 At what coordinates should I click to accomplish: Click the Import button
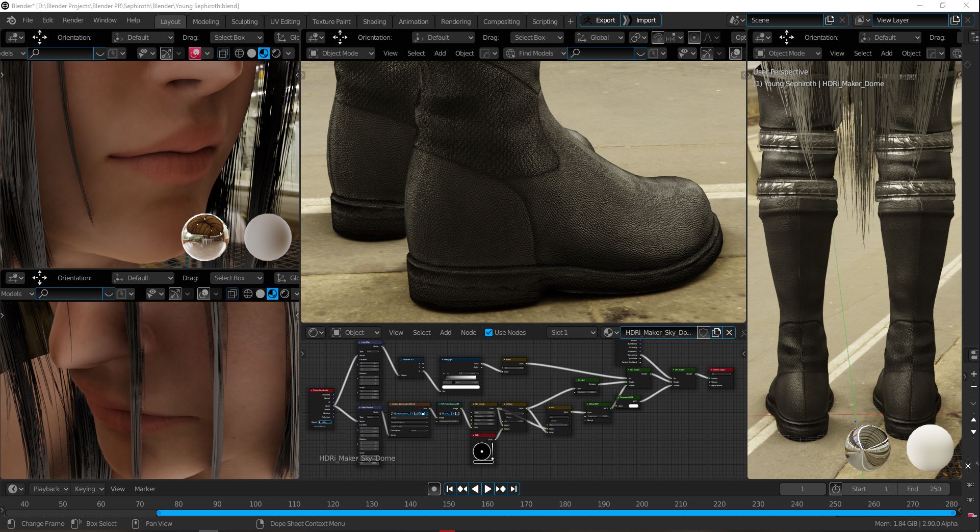pos(641,20)
